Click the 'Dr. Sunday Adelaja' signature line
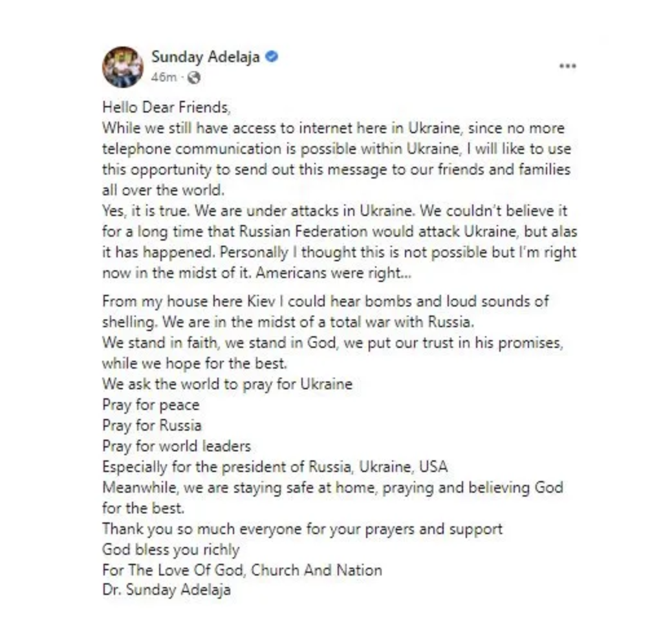Viewport: 661px width, 644px height. [x=166, y=590]
